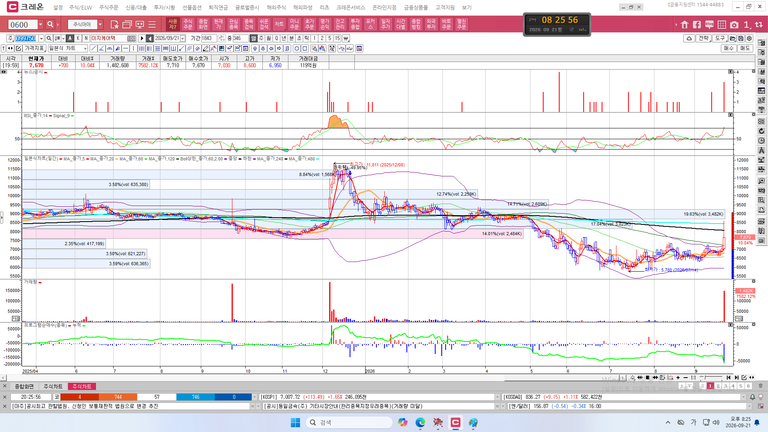Click the stock code search magnifier icon

tap(49, 38)
